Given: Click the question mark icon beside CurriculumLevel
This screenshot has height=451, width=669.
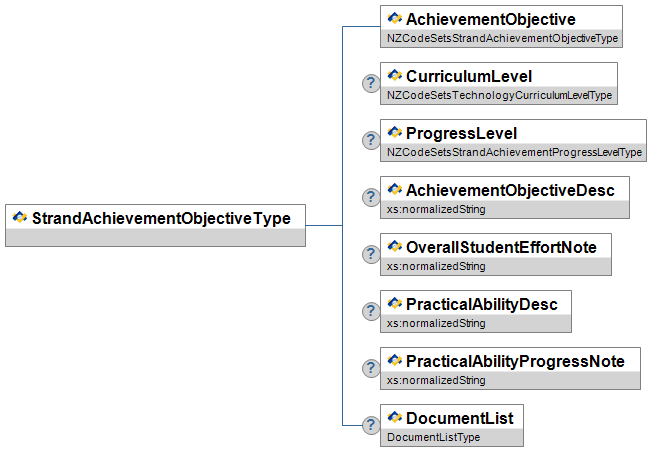Looking at the screenshot, I should point(370,84).
